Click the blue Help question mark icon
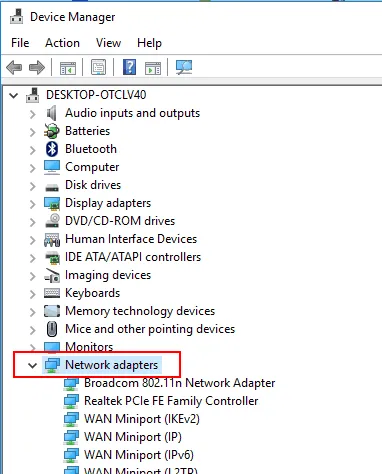Image resolution: width=382 pixels, height=474 pixels. click(x=129, y=67)
